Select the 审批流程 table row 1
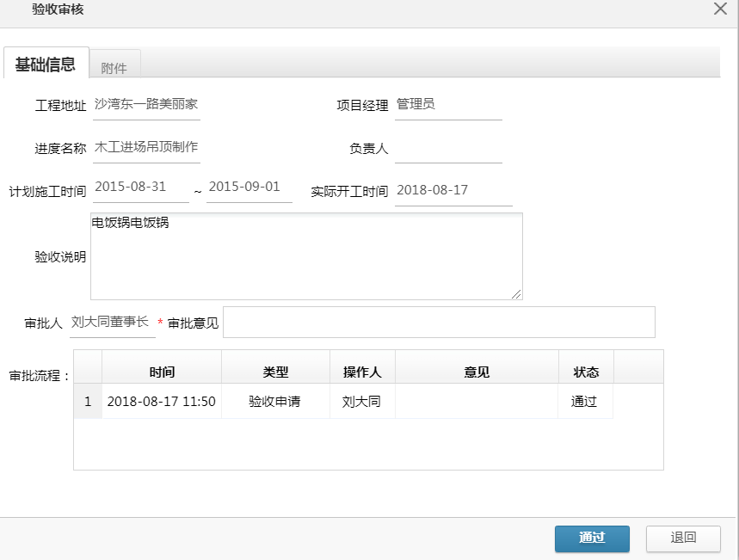Screen dimensions: 739x560 coord(344,401)
